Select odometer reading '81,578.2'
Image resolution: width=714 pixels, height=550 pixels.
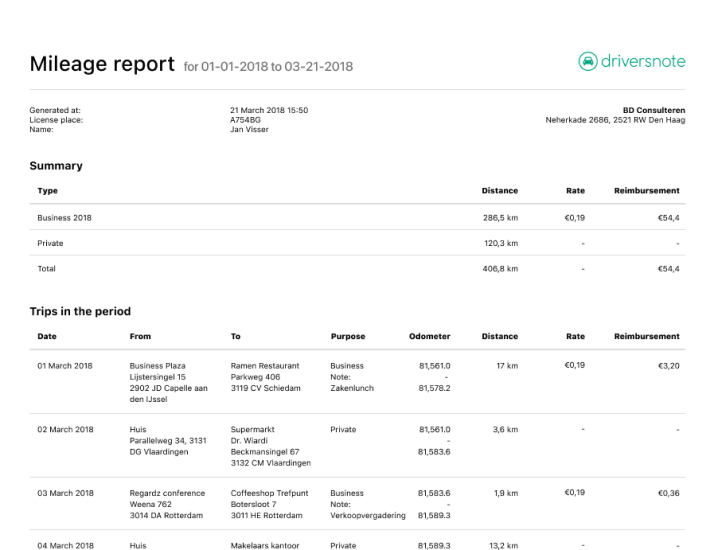(434, 388)
